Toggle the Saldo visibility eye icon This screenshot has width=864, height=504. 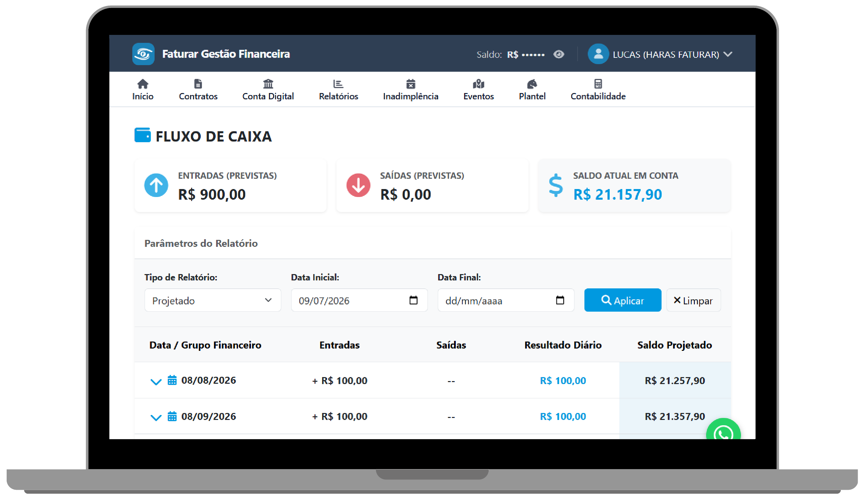coord(558,54)
